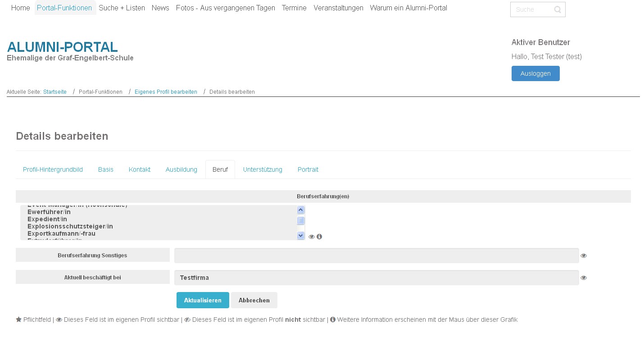Select Ewerführer/in in the profession list
Screen dimensions: 644x338
(49, 212)
